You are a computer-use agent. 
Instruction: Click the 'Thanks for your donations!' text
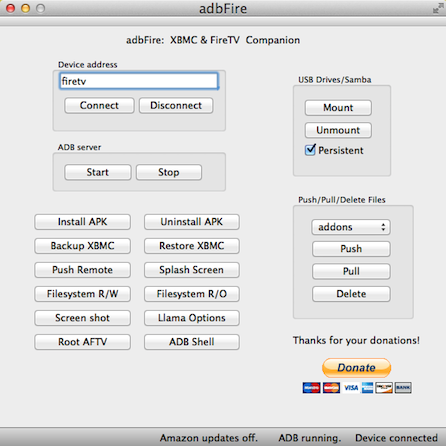(356, 340)
